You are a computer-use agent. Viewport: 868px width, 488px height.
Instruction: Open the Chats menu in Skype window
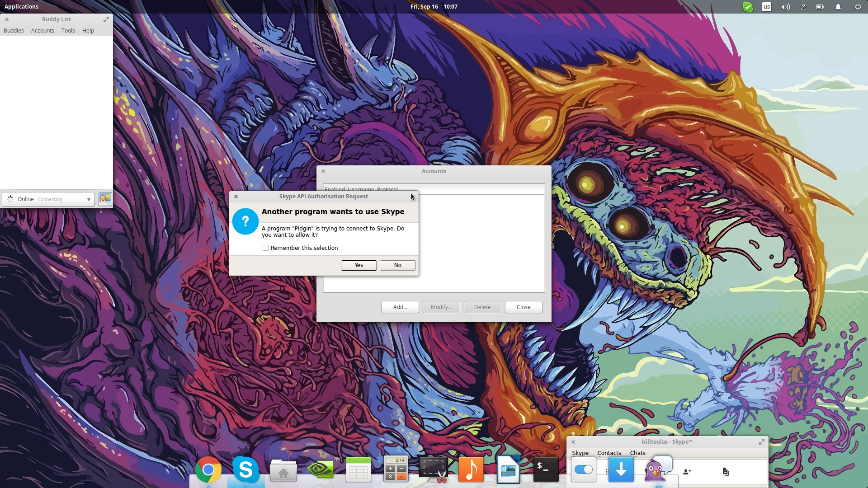637,453
